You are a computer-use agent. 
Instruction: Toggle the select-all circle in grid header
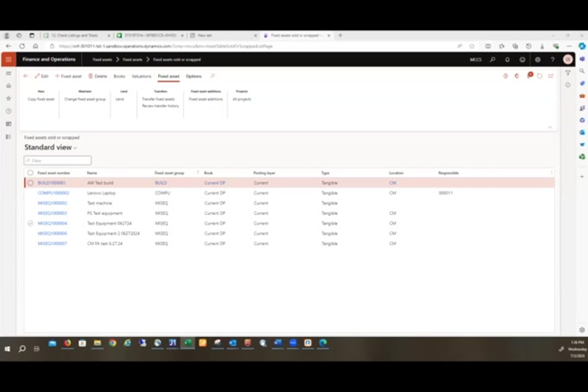click(30, 172)
